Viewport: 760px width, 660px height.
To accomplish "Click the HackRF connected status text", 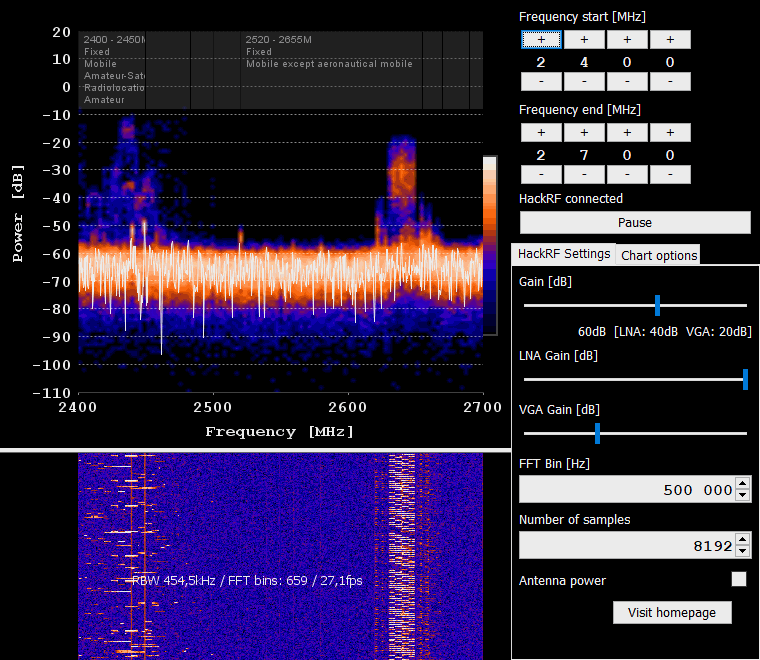I will (x=570, y=199).
